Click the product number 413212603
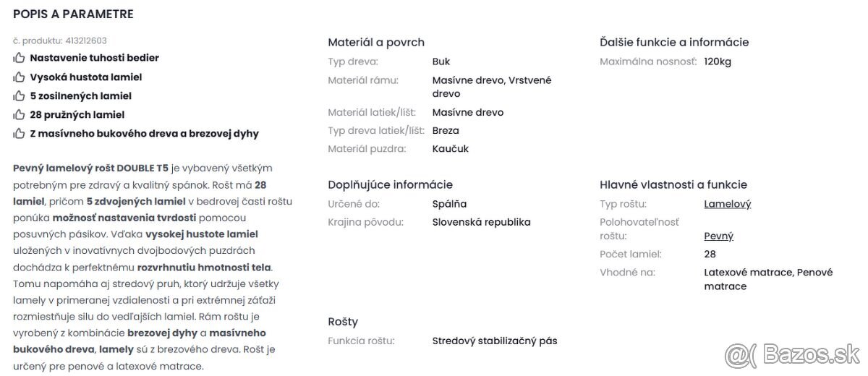Viewport: 868px width, 376px height. point(86,40)
